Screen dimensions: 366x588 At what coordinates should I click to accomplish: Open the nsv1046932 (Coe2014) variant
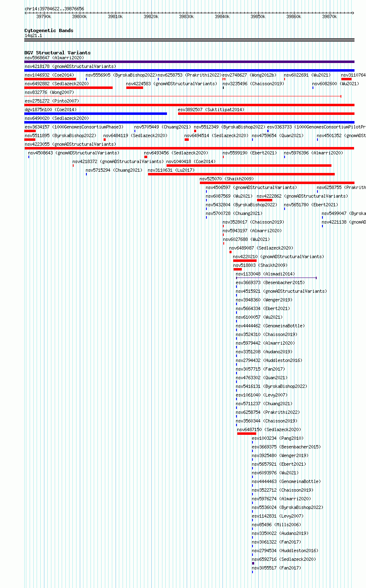50,79
